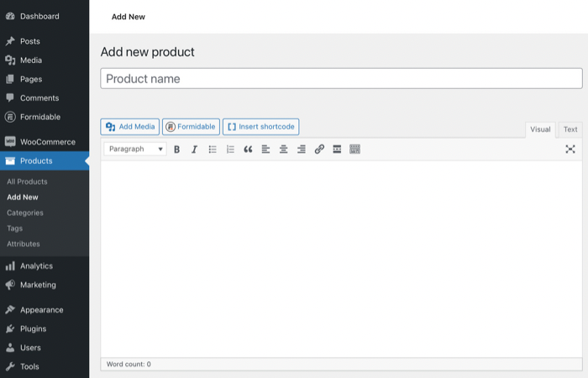The image size is (588, 378).
Task: Switch to the Visual editor tab
Action: pyautogui.click(x=540, y=129)
